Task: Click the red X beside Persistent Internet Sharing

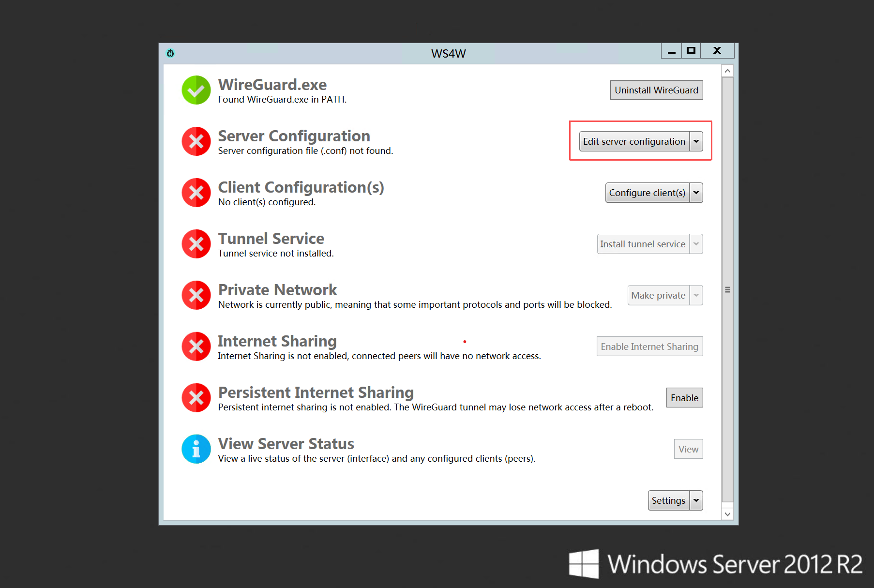Action: coord(196,398)
